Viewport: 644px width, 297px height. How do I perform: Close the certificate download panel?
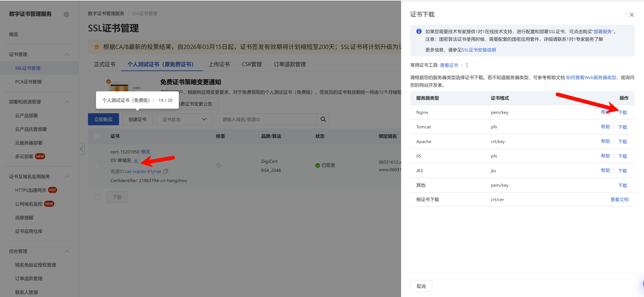(x=632, y=15)
